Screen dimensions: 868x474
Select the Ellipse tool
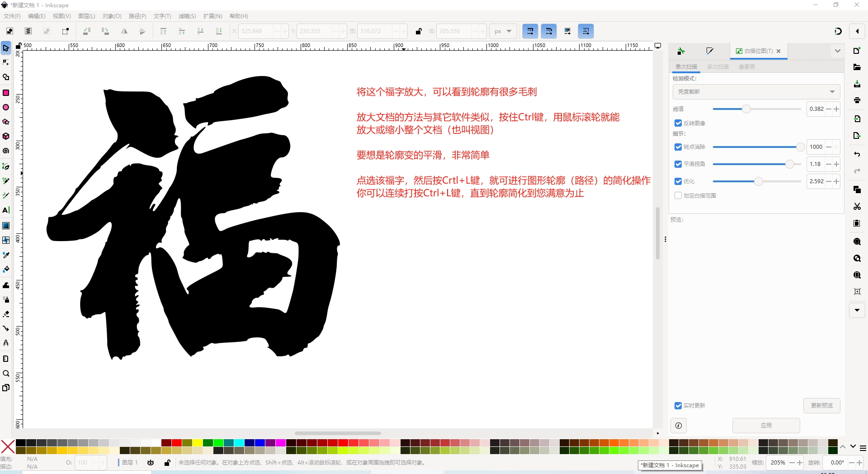[6, 108]
